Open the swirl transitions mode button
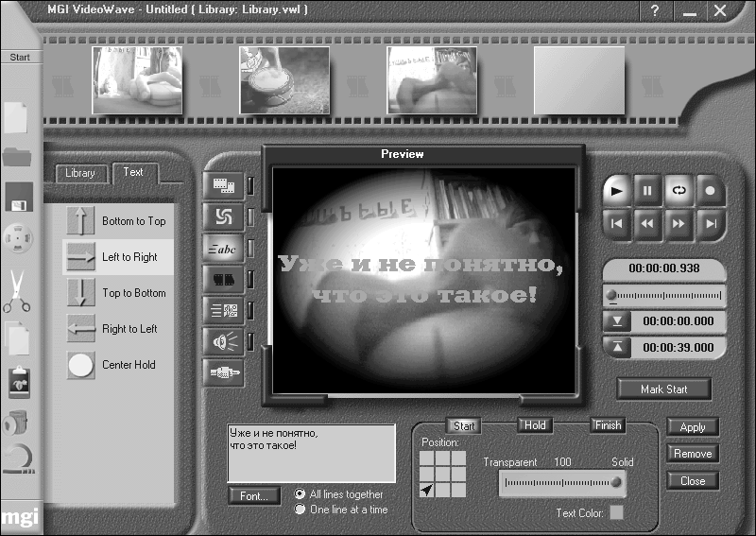 coord(223,216)
